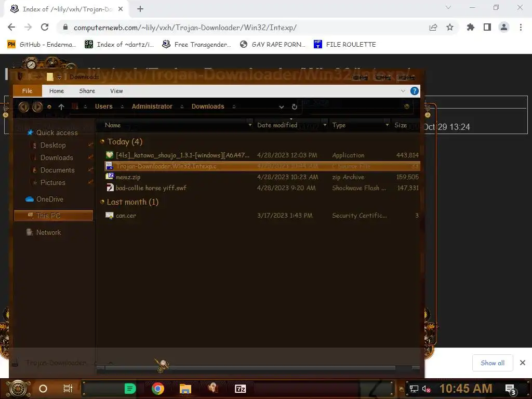Screen dimensions: 532x399
Task: Open Pictures in navigation pane
Action: tap(52, 182)
